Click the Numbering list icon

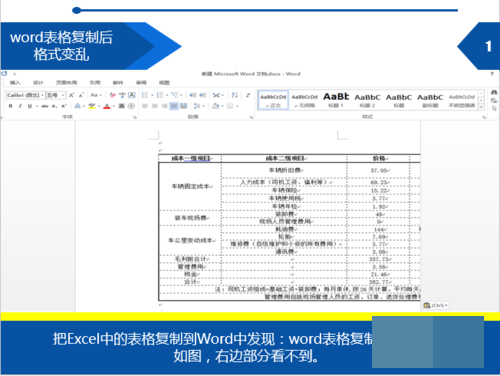coord(160,95)
